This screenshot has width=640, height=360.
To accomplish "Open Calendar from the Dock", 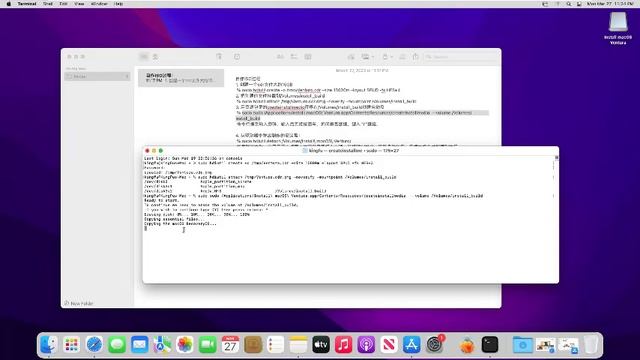I will [x=230, y=345].
